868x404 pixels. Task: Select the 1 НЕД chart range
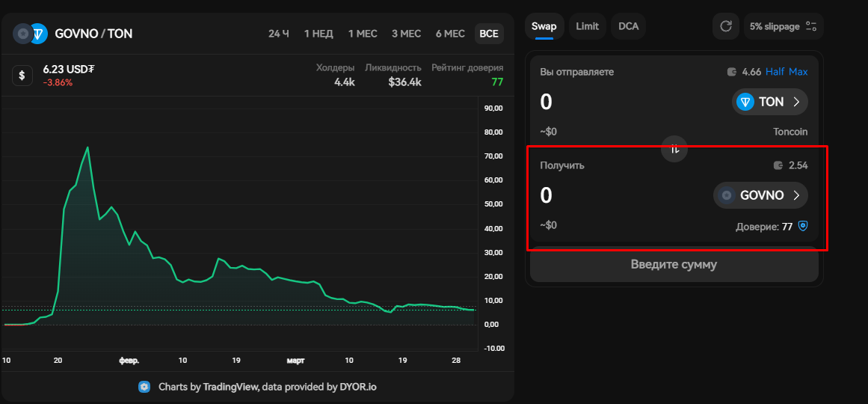(x=318, y=34)
